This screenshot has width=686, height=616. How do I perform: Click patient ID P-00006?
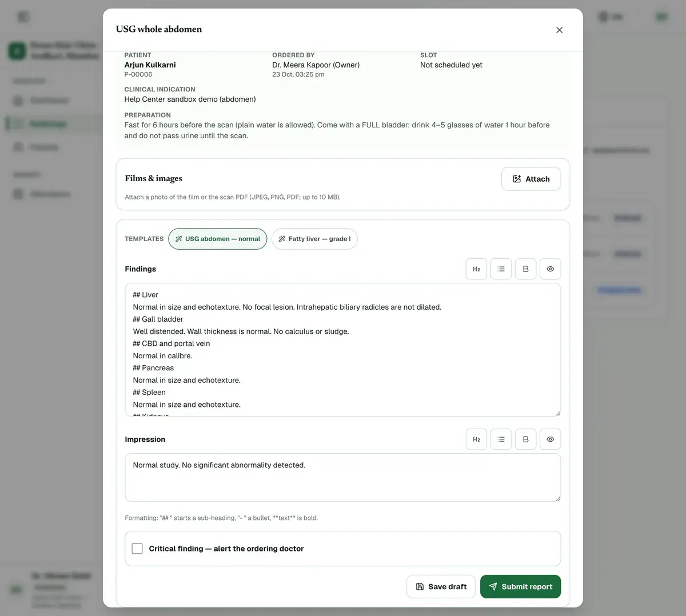point(138,74)
